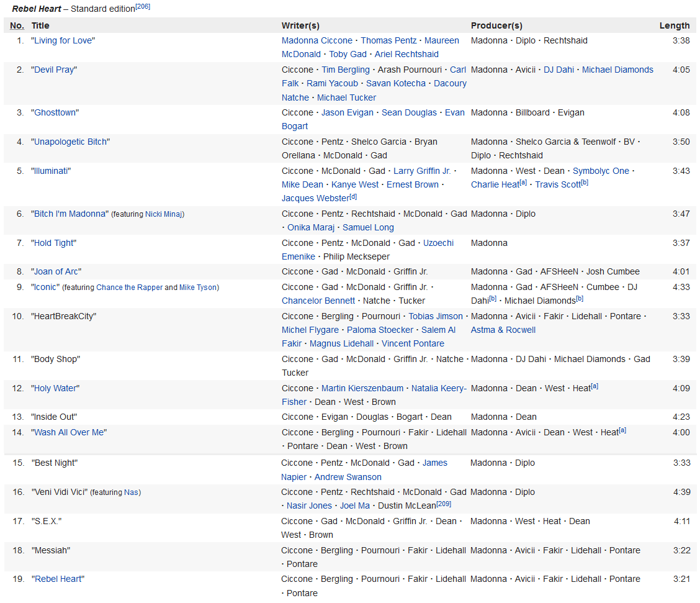
Task: Follow the Sean Douglas link
Action: [409, 112]
